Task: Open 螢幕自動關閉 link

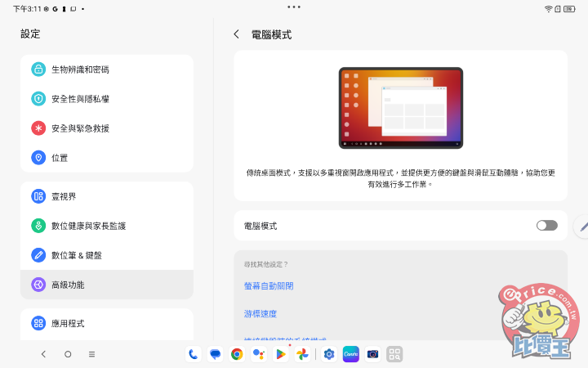Action: coord(269,286)
